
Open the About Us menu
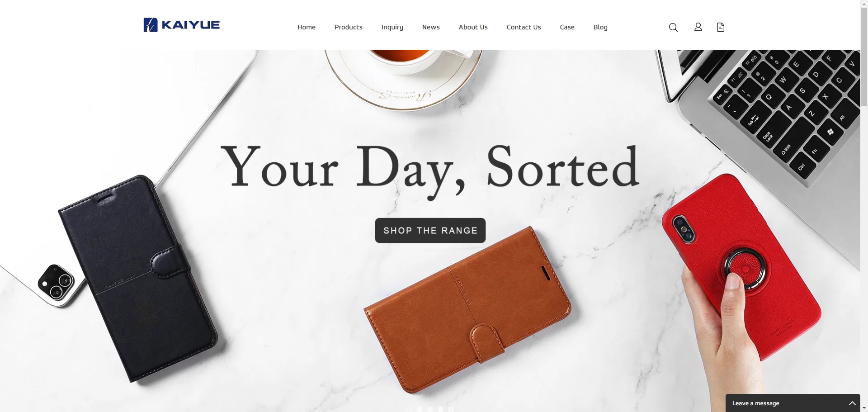coord(473,27)
